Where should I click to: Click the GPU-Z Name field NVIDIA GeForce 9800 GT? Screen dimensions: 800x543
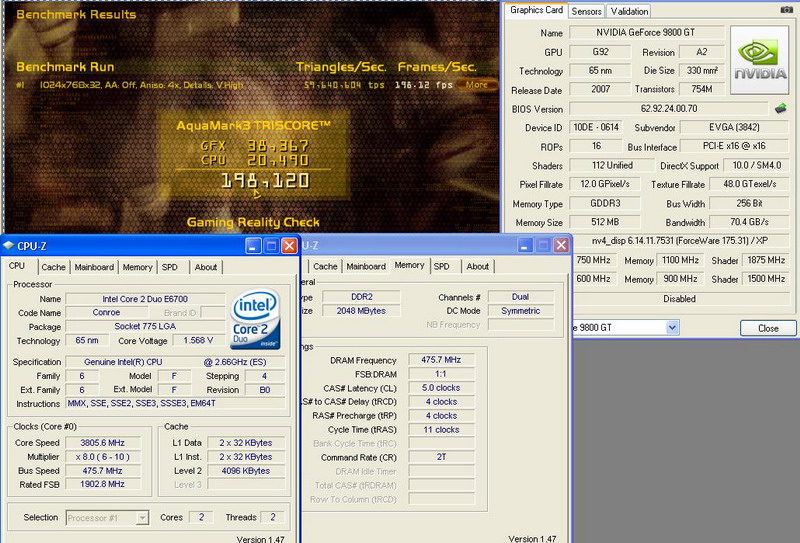(646, 33)
